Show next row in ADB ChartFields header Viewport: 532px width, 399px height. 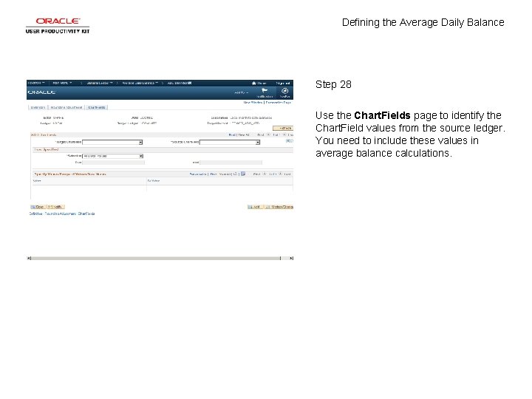[284, 134]
